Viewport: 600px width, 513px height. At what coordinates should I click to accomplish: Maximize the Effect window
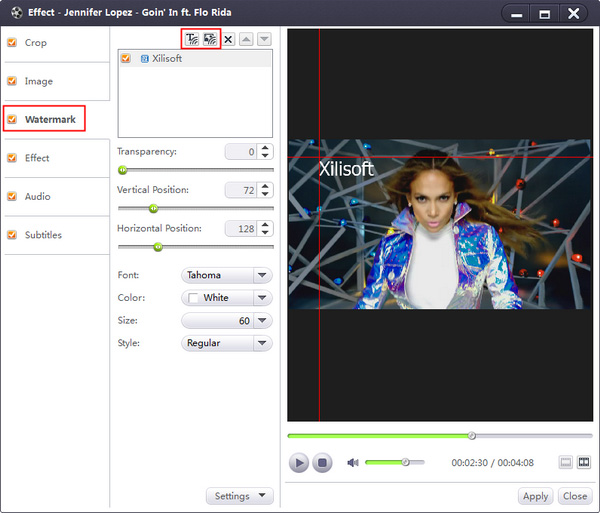point(545,14)
